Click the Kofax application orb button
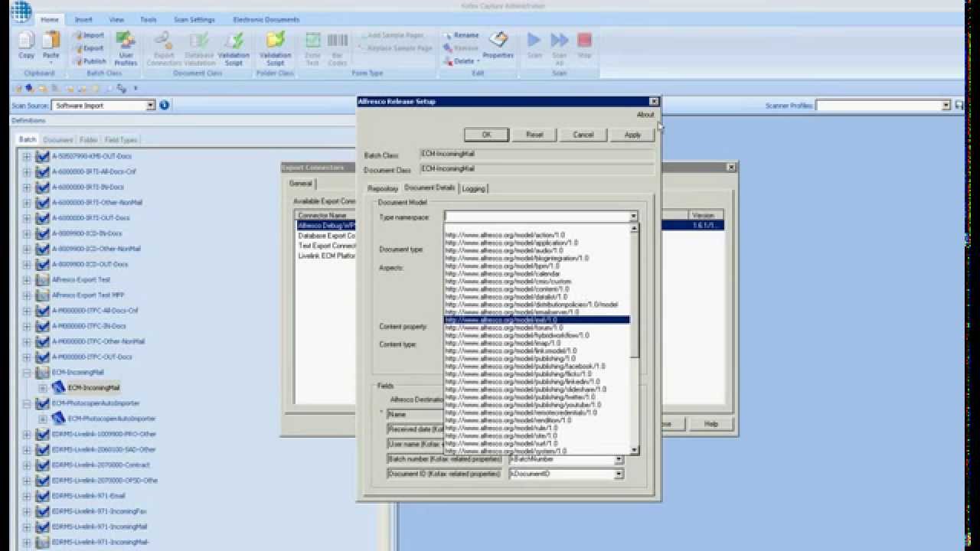The height and width of the screenshot is (551, 980). coord(20,11)
